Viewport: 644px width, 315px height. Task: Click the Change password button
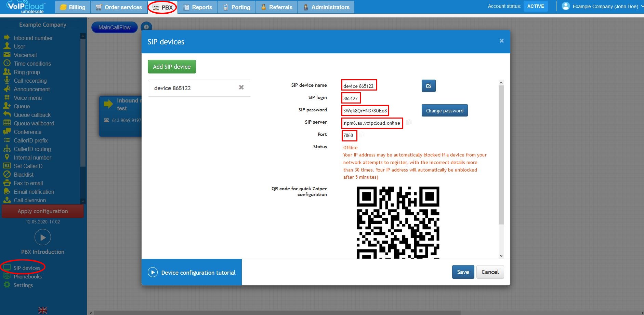coord(444,110)
